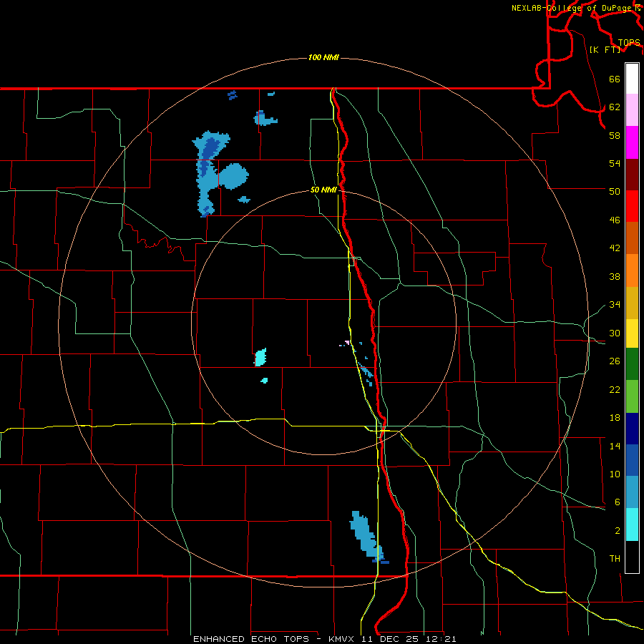The image size is (644, 644).
Task: Click the "50" legend label
Action: click(x=615, y=191)
